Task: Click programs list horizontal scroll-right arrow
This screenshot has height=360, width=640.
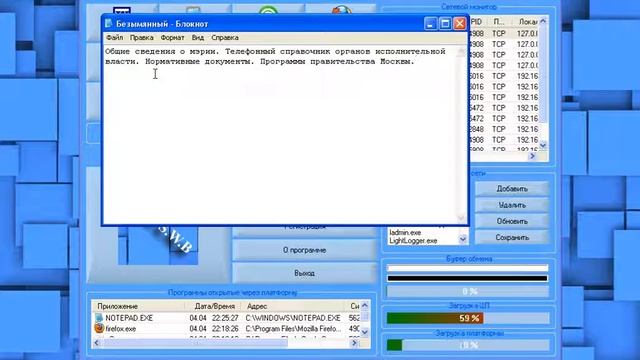Action: click(354, 343)
